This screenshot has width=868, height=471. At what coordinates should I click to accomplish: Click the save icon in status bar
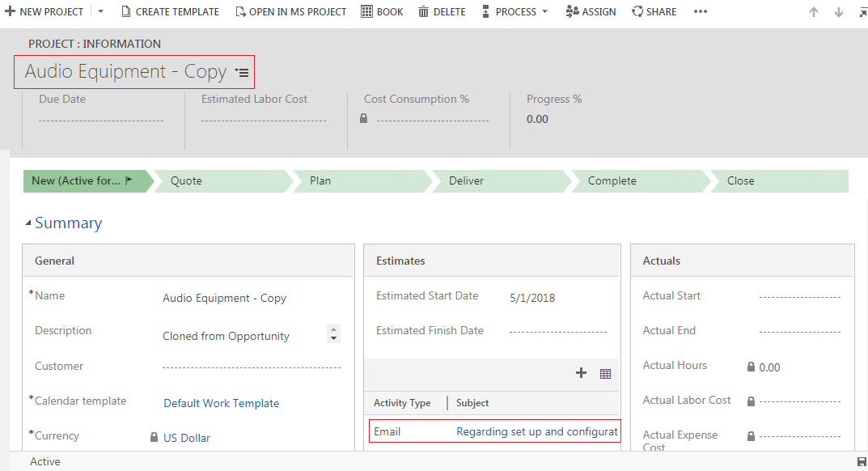862,461
